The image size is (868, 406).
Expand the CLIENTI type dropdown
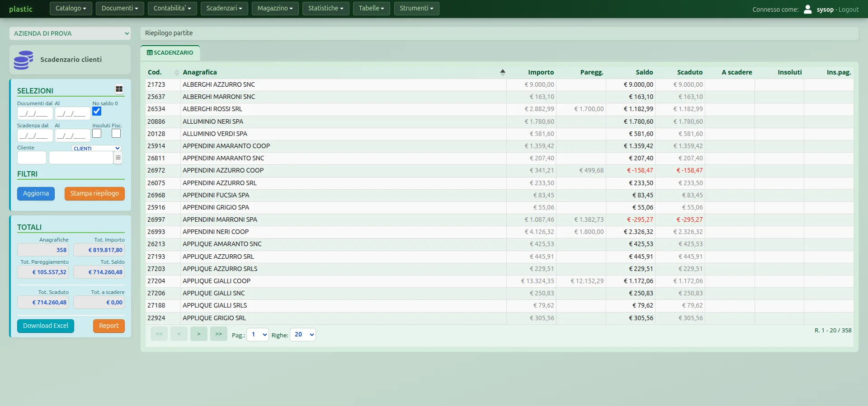coord(96,148)
